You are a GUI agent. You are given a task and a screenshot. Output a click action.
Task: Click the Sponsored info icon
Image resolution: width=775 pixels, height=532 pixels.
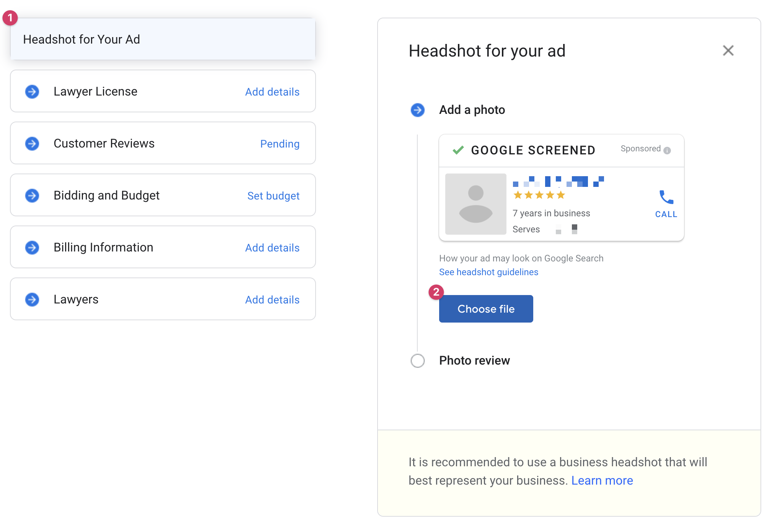pyautogui.click(x=667, y=150)
